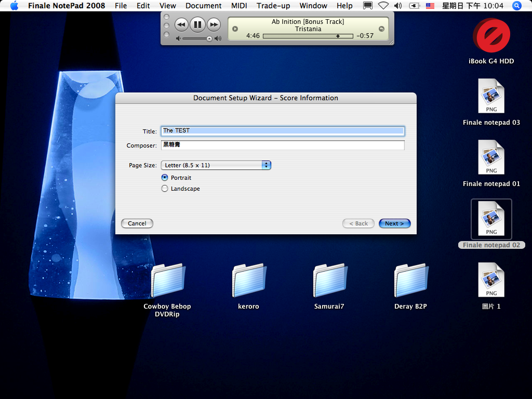
Task: Cancel the Document Setup Wizard
Action: 137,223
